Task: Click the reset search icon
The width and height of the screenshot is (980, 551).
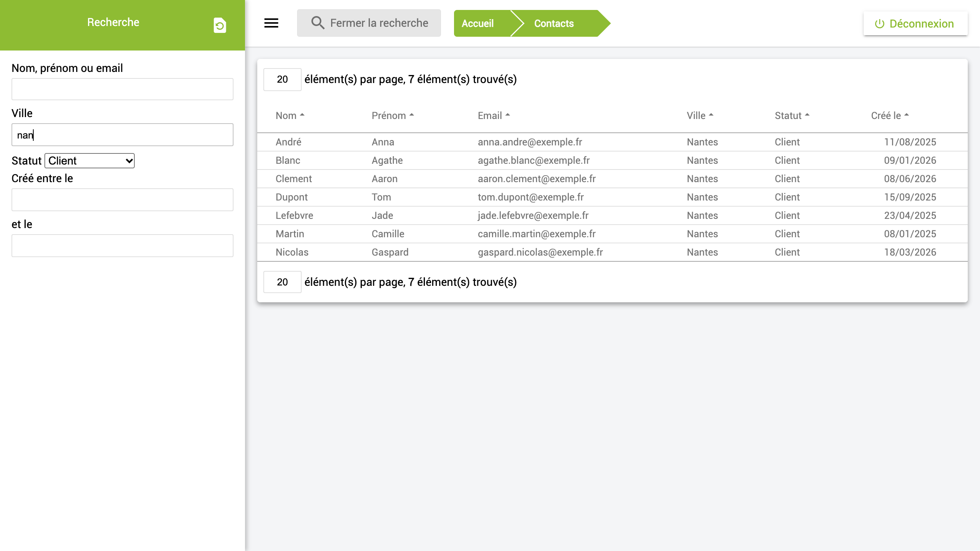Action: (220, 26)
